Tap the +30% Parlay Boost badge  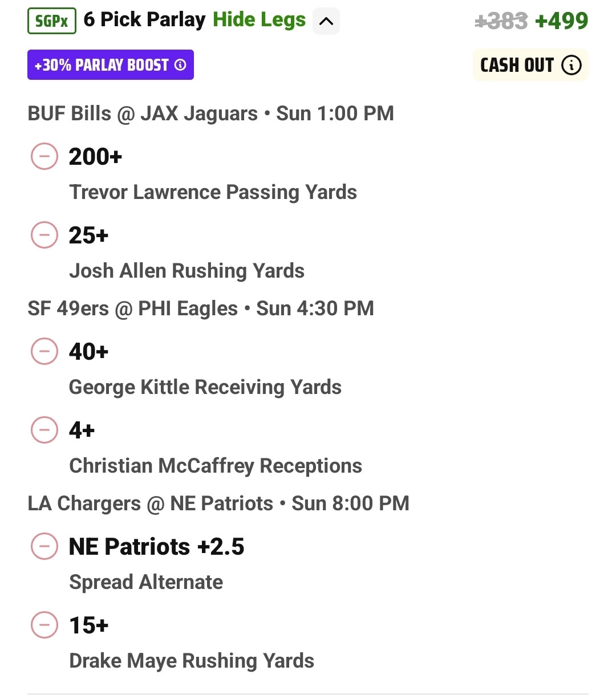pyautogui.click(x=111, y=65)
